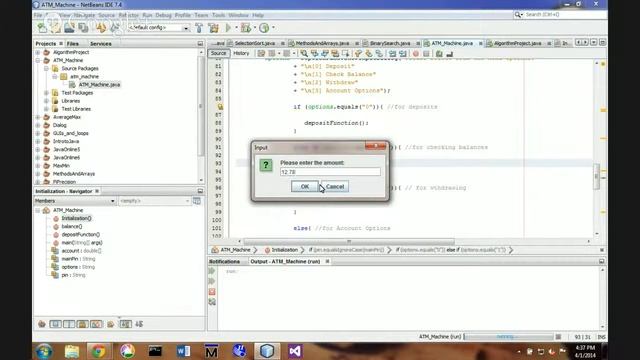Image resolution: width=640 pixels, height=360 pixels.
Task: Click the Debug Project toolbar icon
Action: (246, 28)
